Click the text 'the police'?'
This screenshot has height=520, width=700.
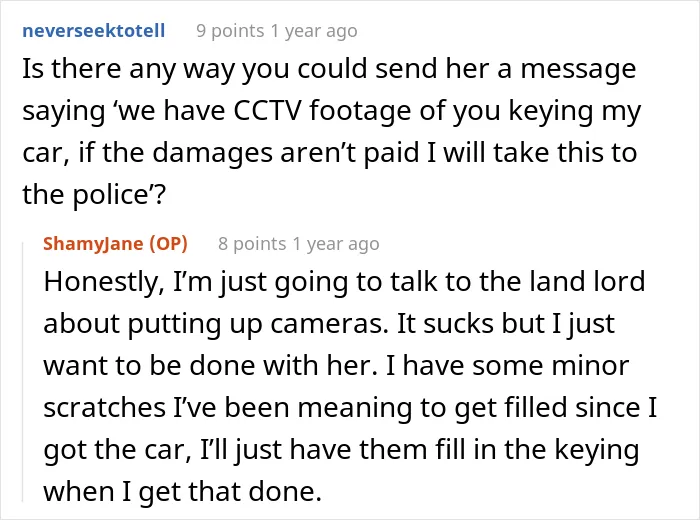(x=94, y=195)
